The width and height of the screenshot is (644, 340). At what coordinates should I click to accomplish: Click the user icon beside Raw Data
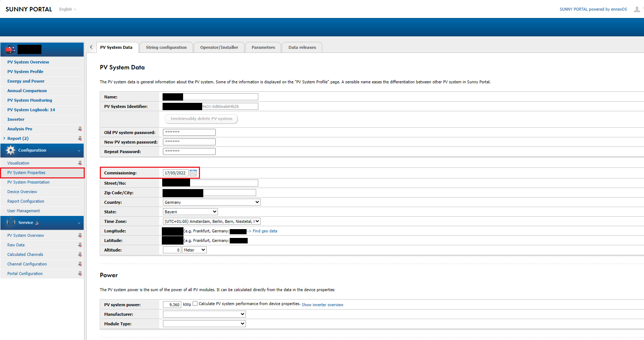(x=80, y=245)
